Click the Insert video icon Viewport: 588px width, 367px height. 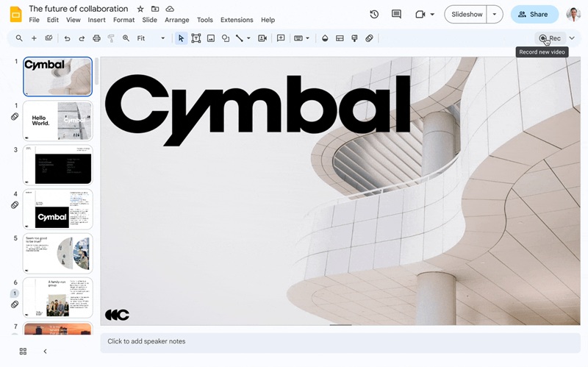coord(262,38)
